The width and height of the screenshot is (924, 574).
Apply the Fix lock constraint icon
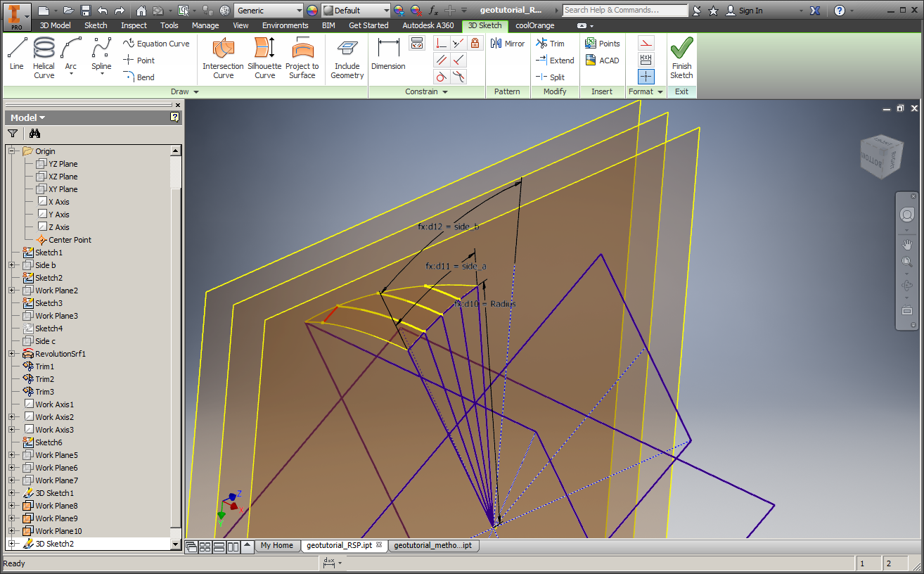pyautogui.click(x=475, y=44)
